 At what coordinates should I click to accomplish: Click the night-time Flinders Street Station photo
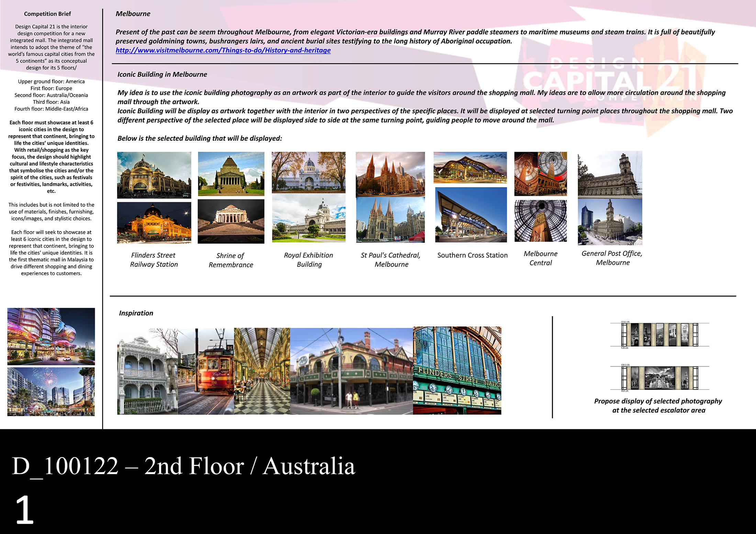click(x=154, y=222)
